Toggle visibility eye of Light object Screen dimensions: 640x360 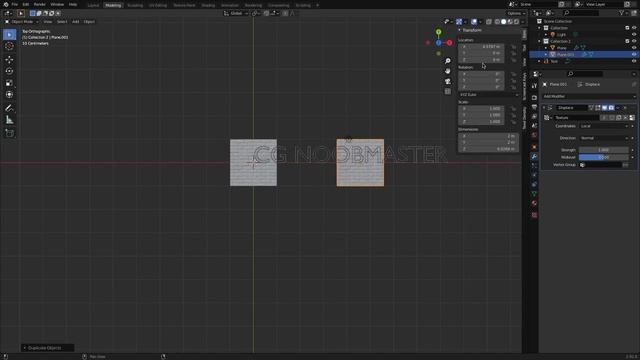tap(634, 35)
